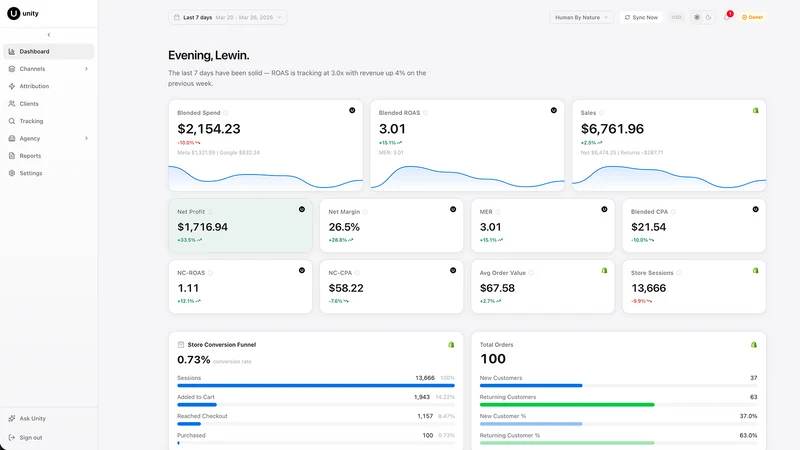
Task: Click the Store Conversion Funnel title icon
Action: click(181, 345)
